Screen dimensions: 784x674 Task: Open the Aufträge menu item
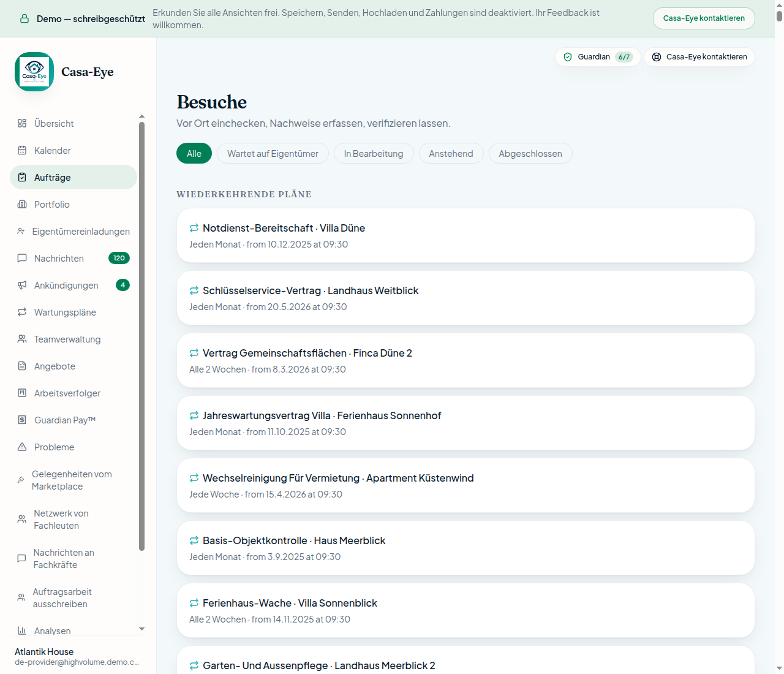(73, 177)
